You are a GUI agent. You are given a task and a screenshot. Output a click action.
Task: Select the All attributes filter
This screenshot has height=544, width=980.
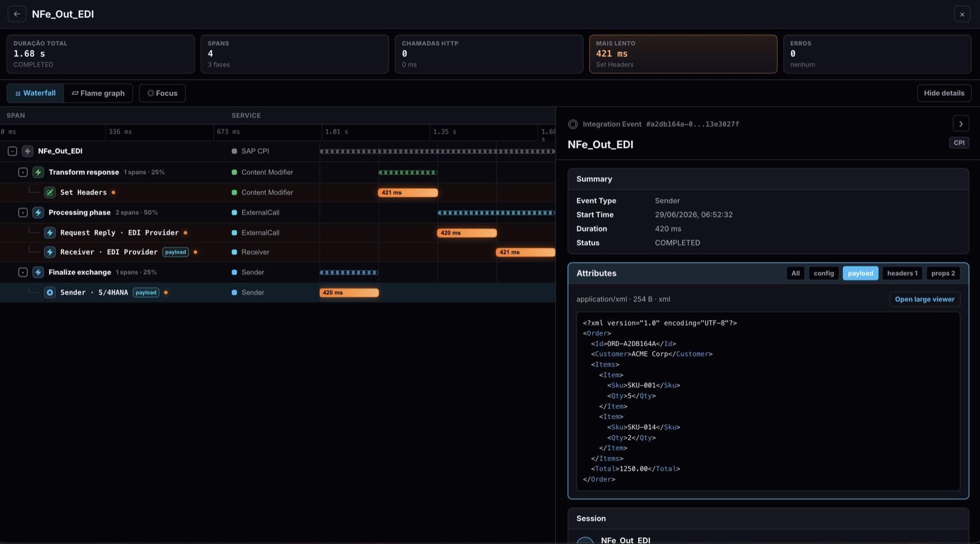point(795,273)
